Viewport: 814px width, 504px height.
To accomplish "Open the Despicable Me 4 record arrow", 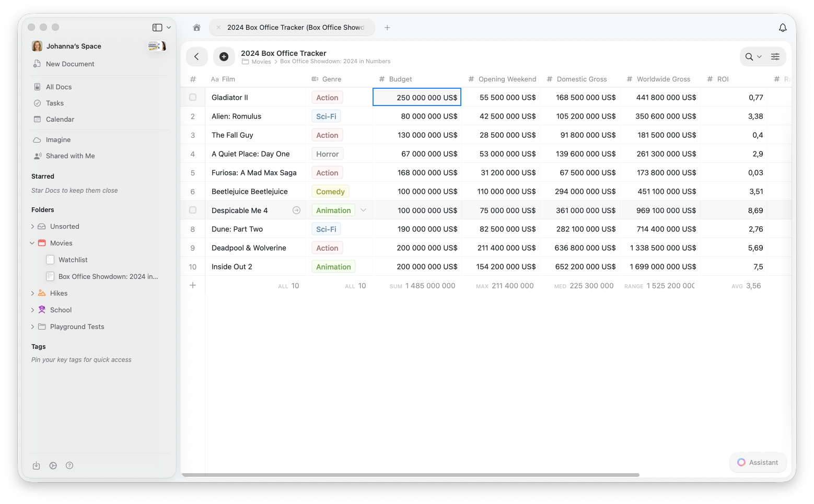I will (296, 210).
